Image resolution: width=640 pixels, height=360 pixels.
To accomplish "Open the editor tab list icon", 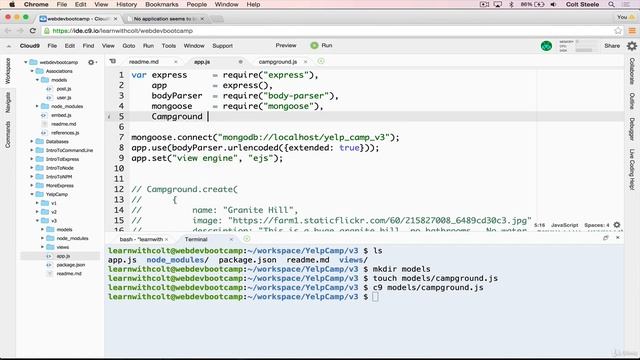I will (113, 61).
